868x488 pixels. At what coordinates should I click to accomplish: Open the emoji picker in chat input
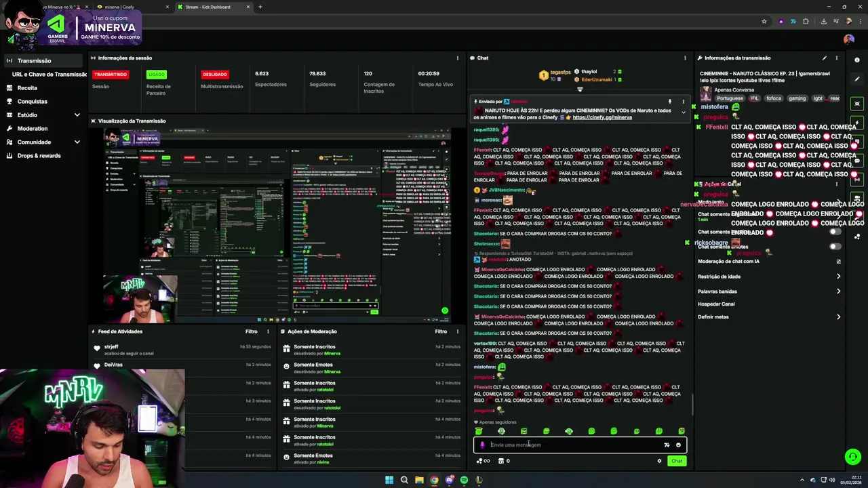click(678, 445)
